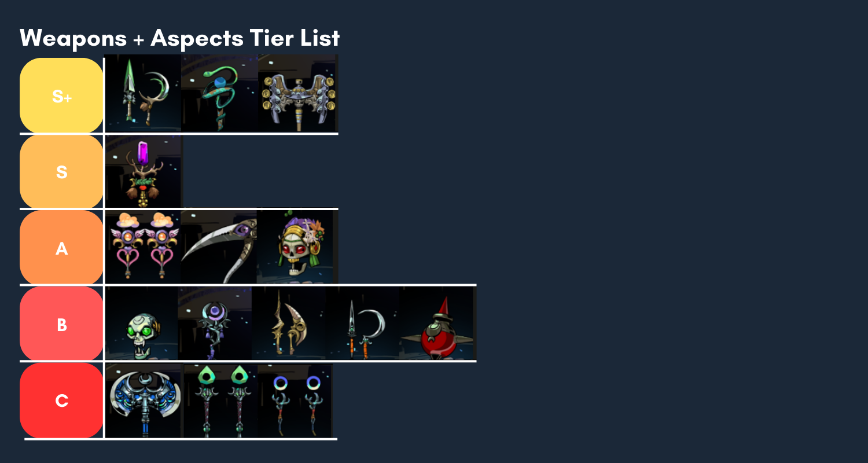868x463 pixels.
Task: Click the purple moon staff in B tier
Action: point(215,323)
